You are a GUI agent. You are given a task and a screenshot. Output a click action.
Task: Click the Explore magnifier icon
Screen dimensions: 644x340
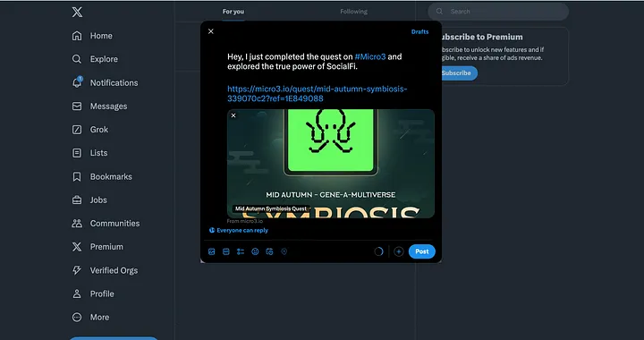pos(77,59)
